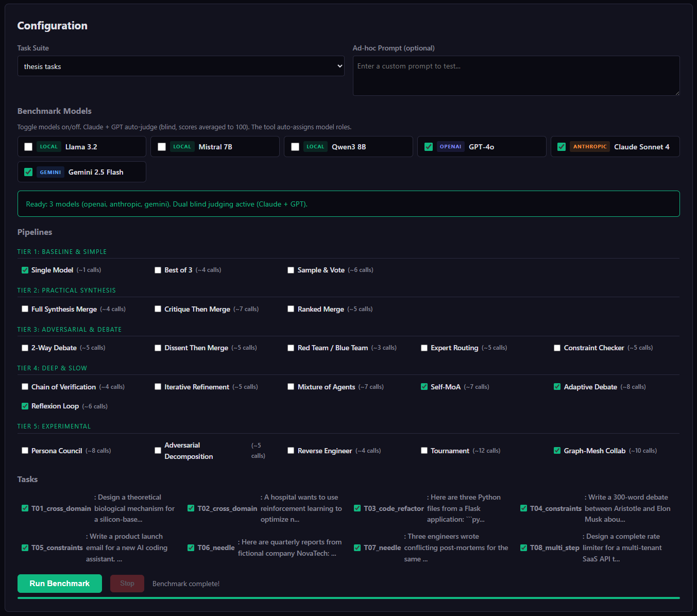This screenshot has height=616, width=697.
Task: Uncheck task T06_needle
Action: 191,547
